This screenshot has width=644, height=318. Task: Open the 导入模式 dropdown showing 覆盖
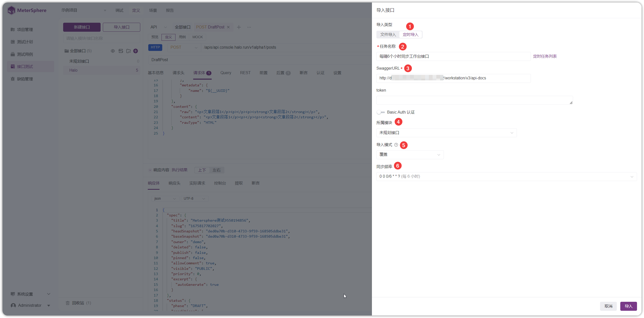[x=410, y=155]
